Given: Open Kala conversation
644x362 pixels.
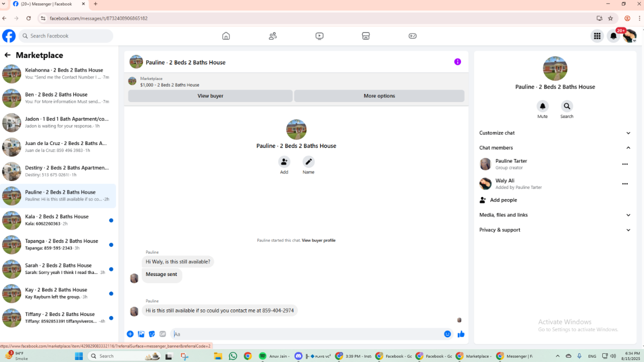Looking at the screenshot, I should [x=58, y=220].
